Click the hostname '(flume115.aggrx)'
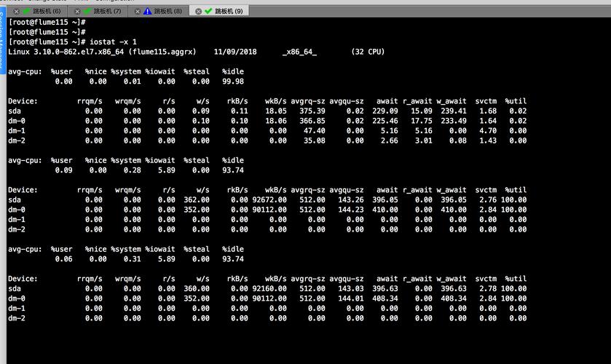The width and height of the screenshot is (611, 364). pos(162,52)
